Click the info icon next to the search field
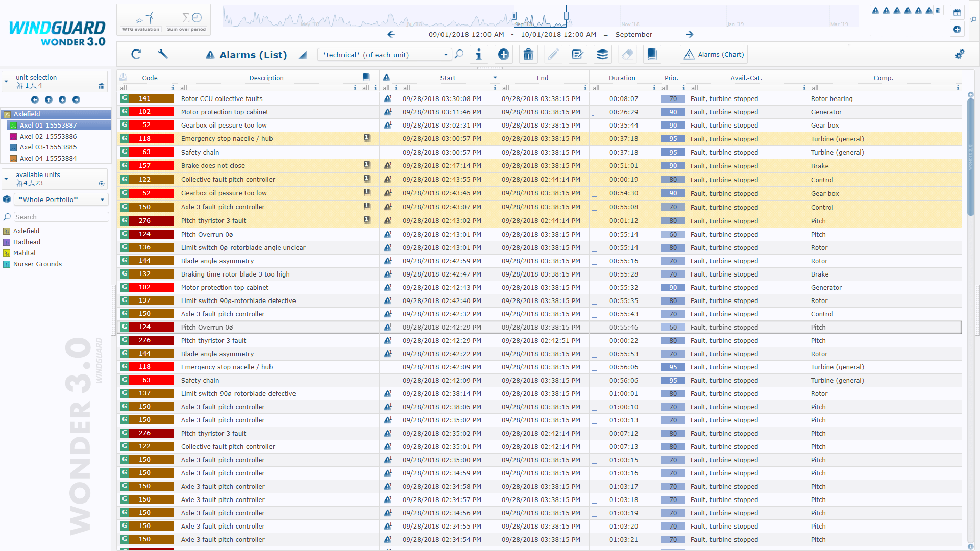The image size is (980, 551). pyautogui.click(x=479, y=54)
